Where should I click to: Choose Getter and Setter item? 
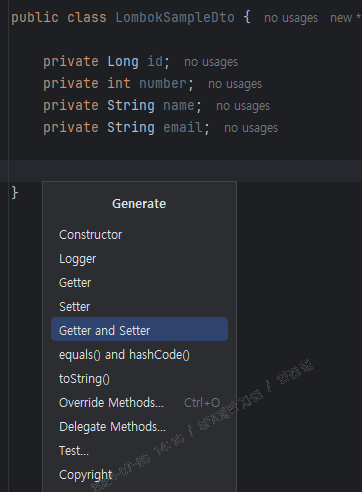tap(139, 329)
